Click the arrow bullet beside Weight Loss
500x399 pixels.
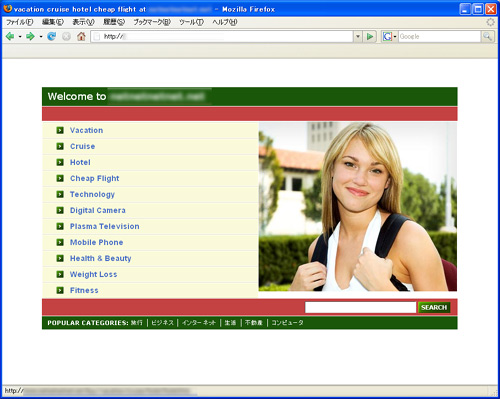click(60, 274)
